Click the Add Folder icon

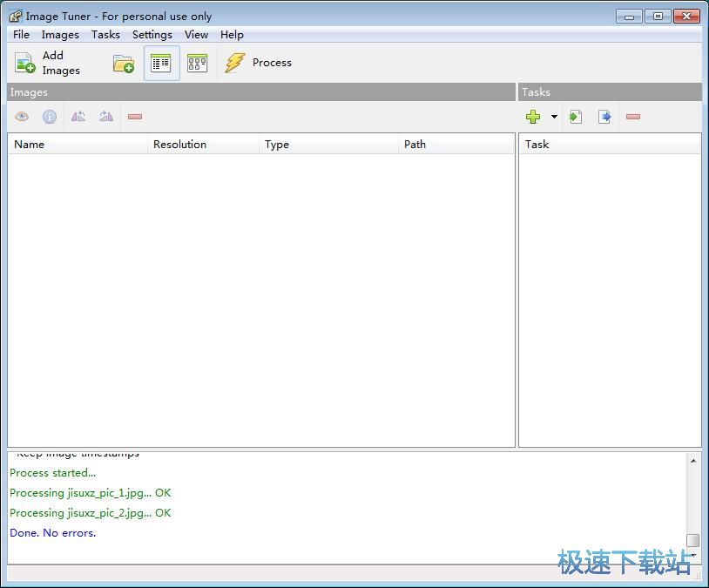(x=124, y=64)
